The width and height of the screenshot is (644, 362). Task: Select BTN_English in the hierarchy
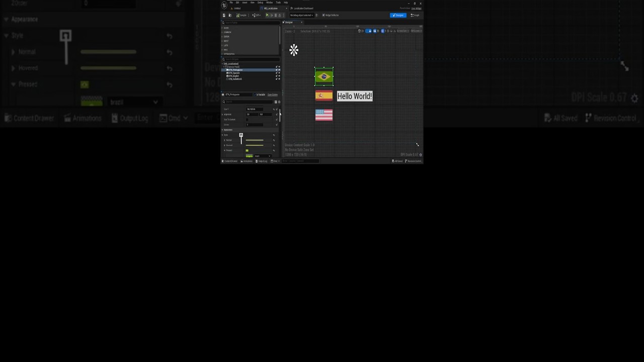[233, 76]
